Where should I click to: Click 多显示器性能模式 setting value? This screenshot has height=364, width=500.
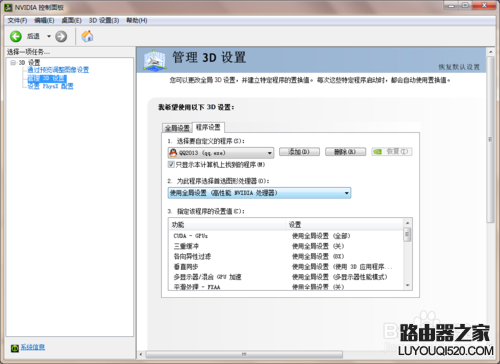[x=339, y=277]
